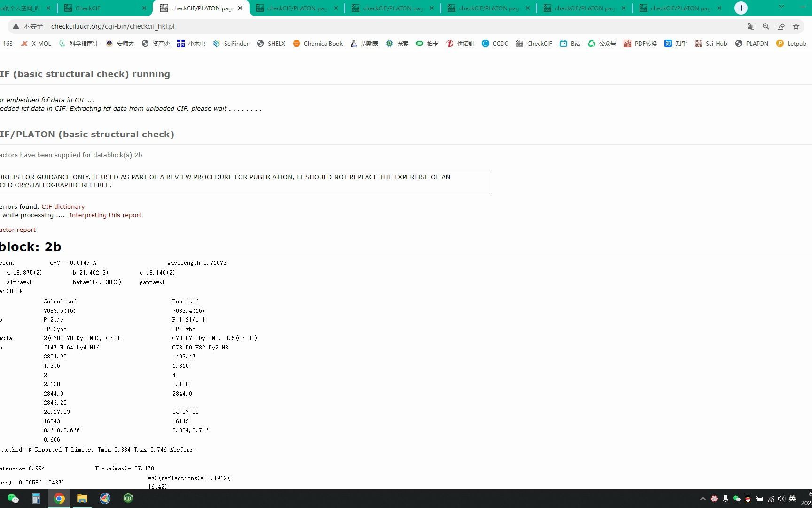Image resolution: width=812 pixels, height=508 pixels.
Task: Click the Theta(max)= 27.478 text
Action: (x=125, y=468)
